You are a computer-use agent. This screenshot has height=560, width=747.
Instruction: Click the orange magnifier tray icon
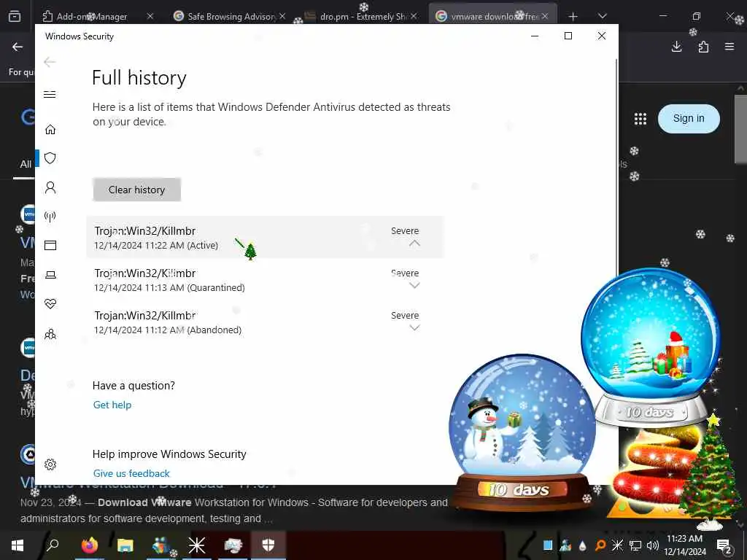pyautogui.click(x=600, y=545)
